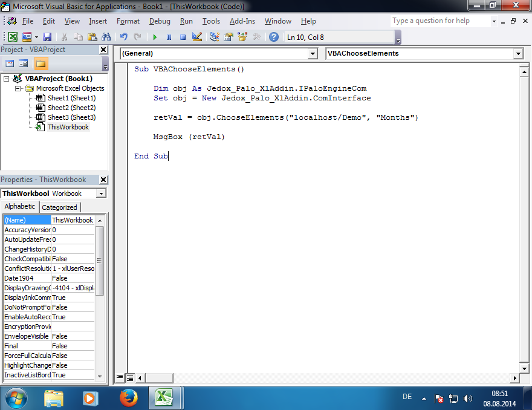Select ThisWorkbook in the project tree

[68, 127]
